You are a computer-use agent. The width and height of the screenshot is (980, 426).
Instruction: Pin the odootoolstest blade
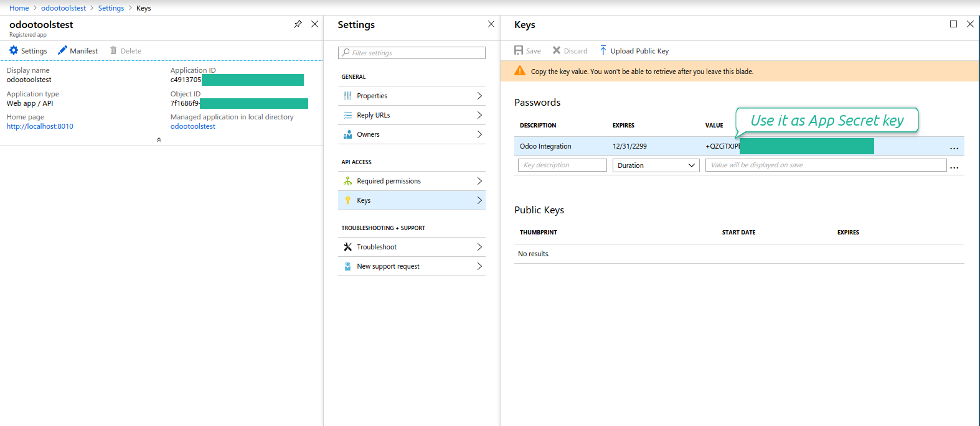(x=298, y=24)
